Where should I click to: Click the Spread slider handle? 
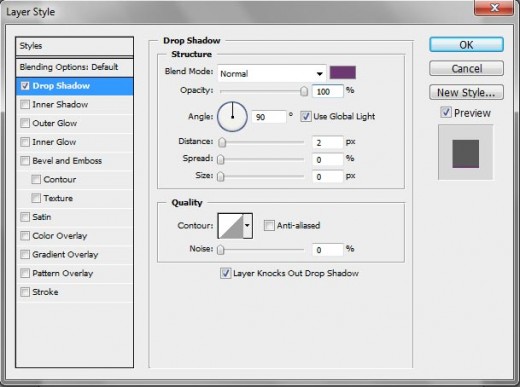221,160
